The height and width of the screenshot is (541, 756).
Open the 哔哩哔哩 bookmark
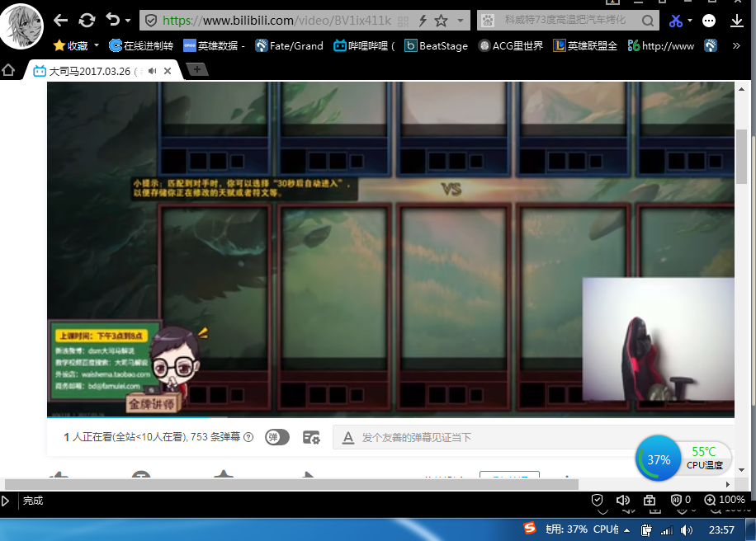pyautogui.click(x=364, y=45)
